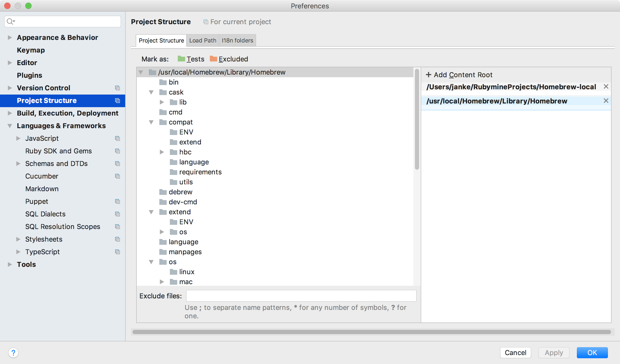The width and height of the screenshot is (620, 364).
Task: Click project-level icon on SQL Dialects row
Action: coord(118,214)
